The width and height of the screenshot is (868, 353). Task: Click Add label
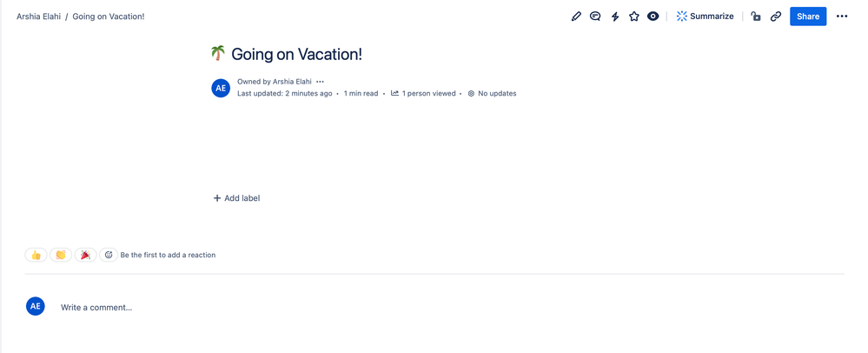pyautogui.click(x=236, y=198)
